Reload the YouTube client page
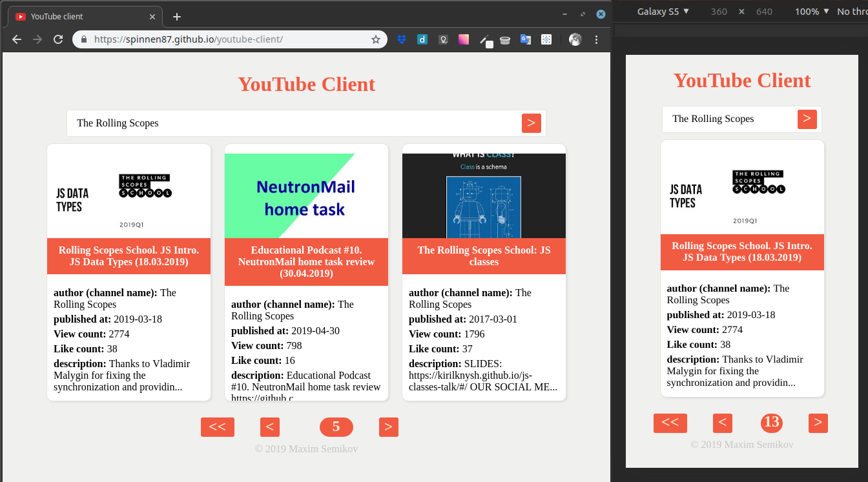Viewport: 868px width, 482px height. pyautogui.click(x=58, y=39)
